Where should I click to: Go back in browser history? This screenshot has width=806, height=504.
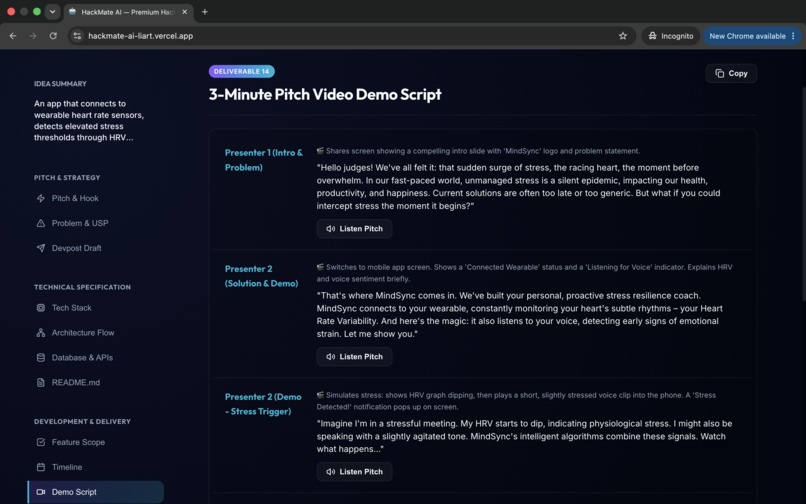coord(13,36)
